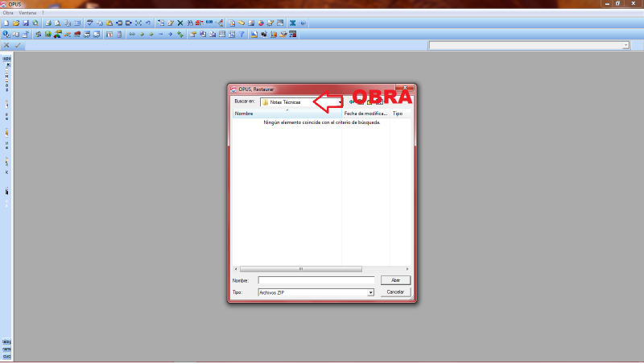Open the 'Tipo' Archivos ZIP dropdown
644x364 pixels.
tap(370, 292)
